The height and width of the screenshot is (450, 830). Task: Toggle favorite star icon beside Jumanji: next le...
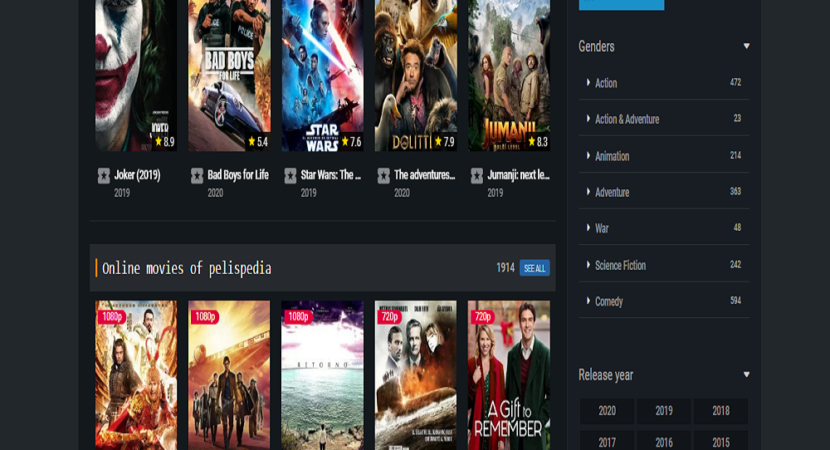(477, 175)
